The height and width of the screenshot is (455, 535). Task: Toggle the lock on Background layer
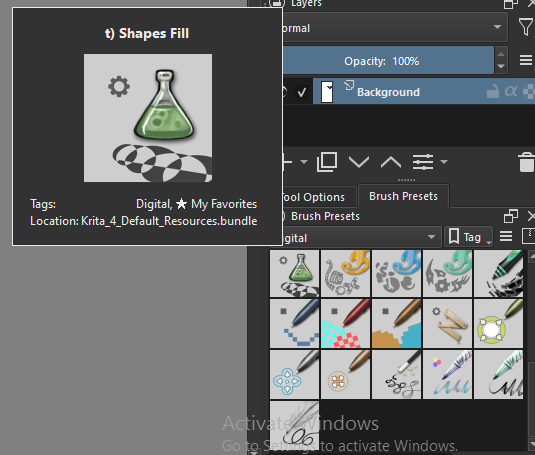point(493,92)
